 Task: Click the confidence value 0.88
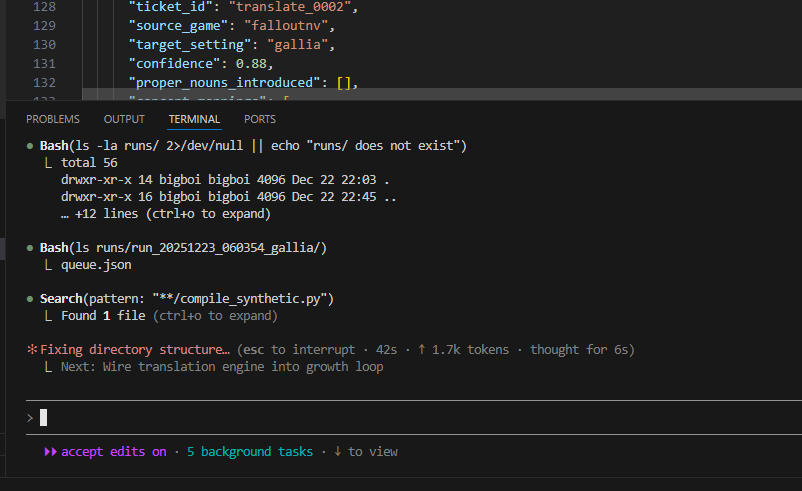pos(251,63)
